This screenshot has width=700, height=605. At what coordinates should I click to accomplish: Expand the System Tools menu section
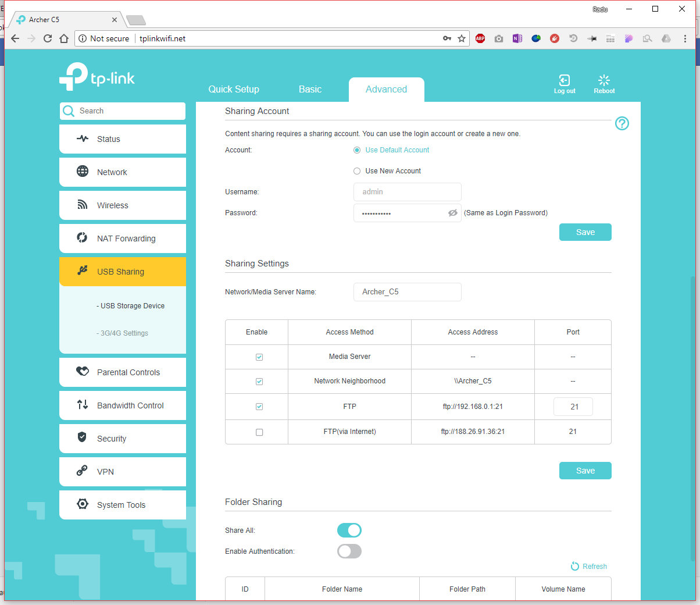pos(122,504)
